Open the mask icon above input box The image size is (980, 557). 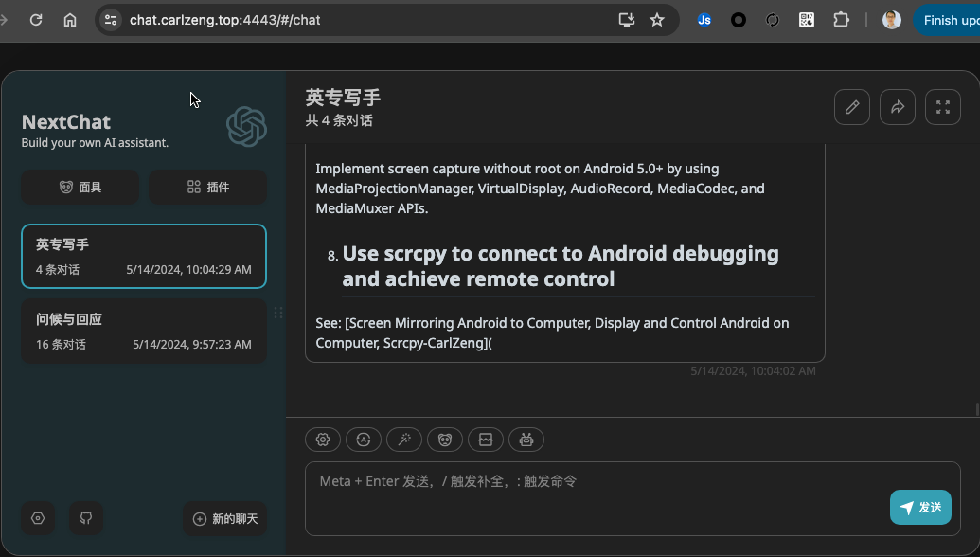(x=445, y=440)
